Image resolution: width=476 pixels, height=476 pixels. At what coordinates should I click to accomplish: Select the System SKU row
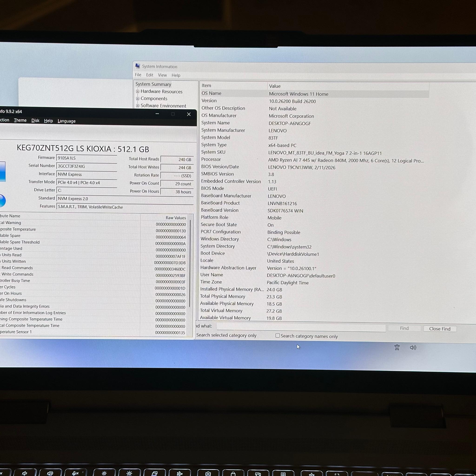tap(314, 152)
